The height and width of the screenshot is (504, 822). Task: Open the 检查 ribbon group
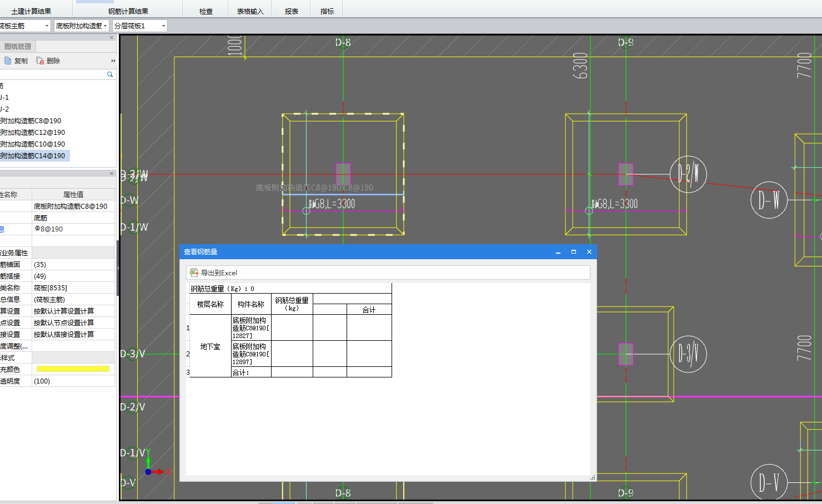pyautogui.click(x=206, y=11)
